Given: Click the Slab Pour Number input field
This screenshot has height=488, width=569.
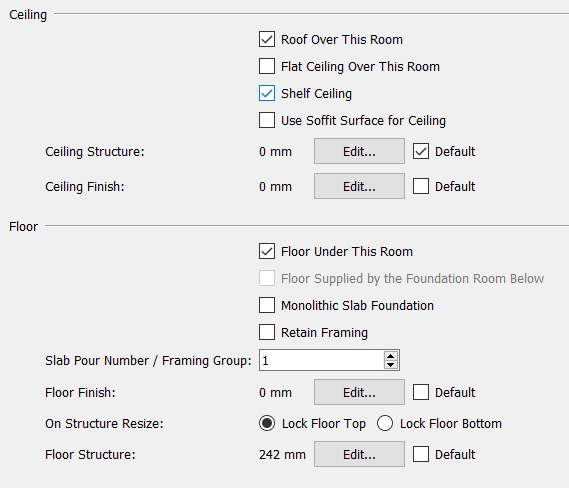Looking at the screenshot, I should (x=322, y=360).
